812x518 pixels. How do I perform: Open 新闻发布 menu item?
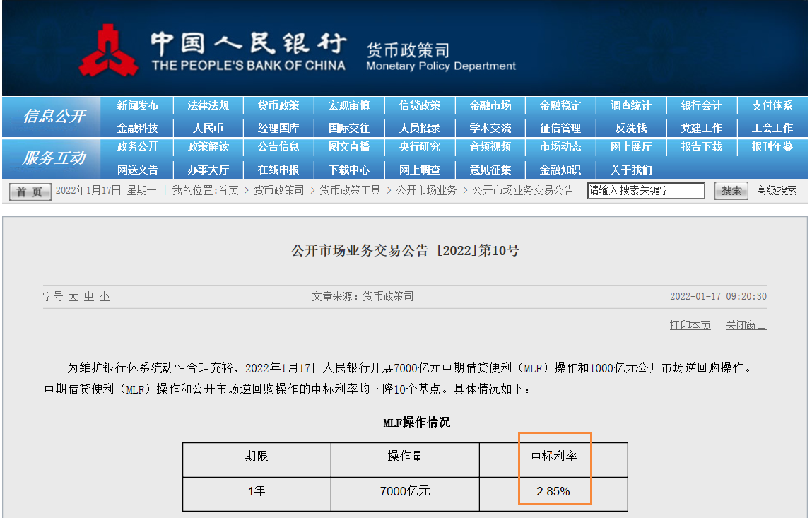[137, 106]
